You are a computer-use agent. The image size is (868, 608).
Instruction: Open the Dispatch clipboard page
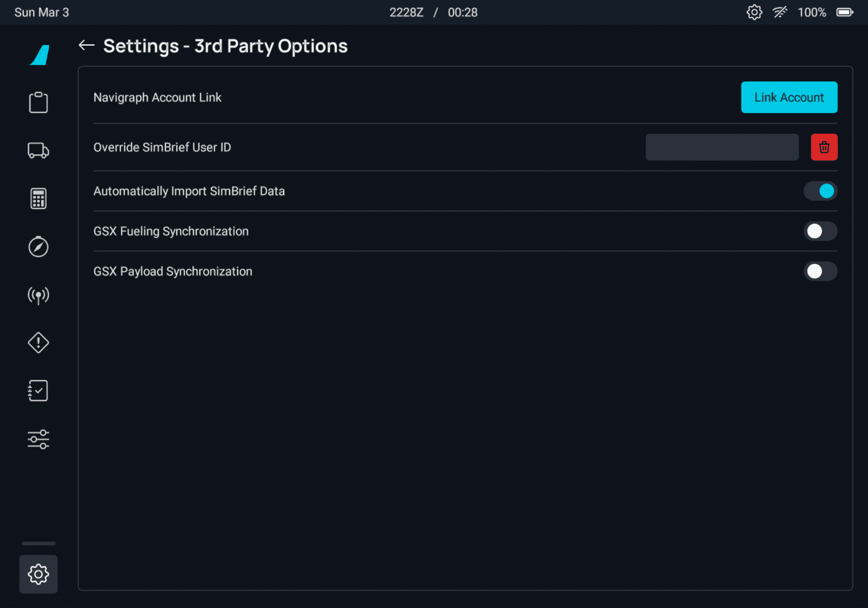[x=38, y=103]
